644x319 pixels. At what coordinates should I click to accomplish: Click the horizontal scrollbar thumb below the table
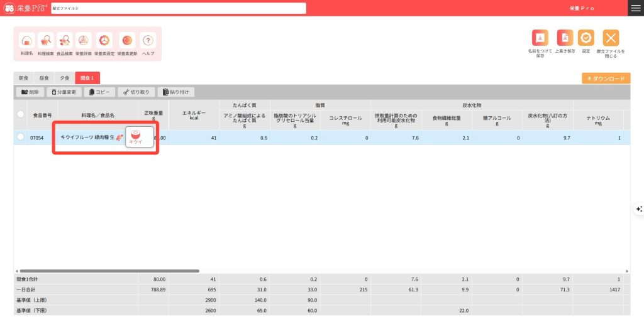click(x=109, y=271)
